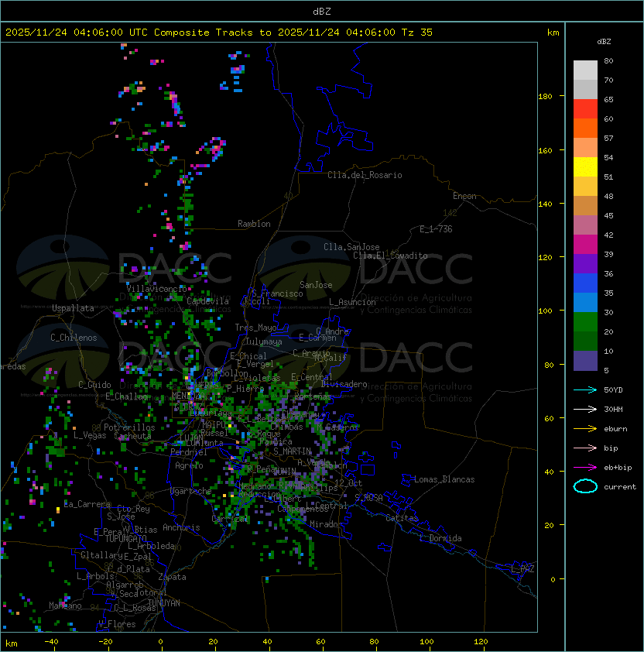Click the 'Uspallata' map label

[x=73, y=308]
